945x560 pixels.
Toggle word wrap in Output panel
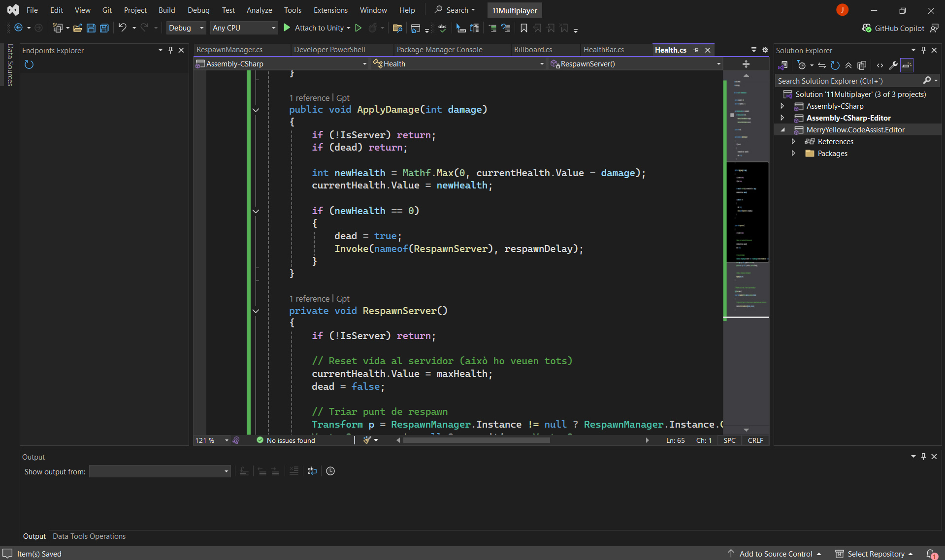312,471
